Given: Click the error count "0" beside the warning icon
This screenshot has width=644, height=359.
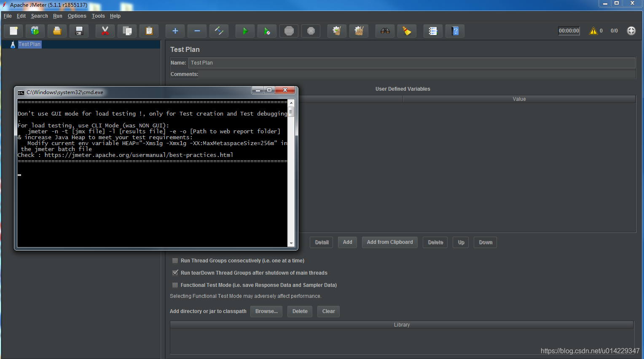Looking at the screenshot, I should click(601, 31).
